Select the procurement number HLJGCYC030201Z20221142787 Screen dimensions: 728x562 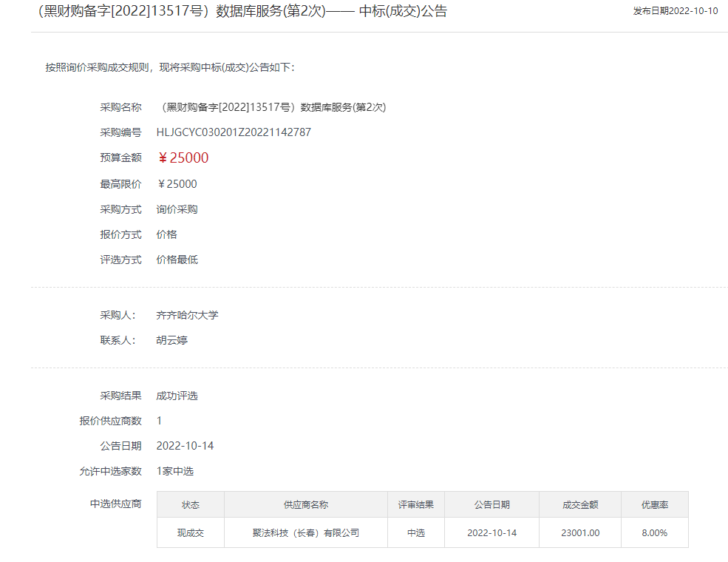[234, 132]
